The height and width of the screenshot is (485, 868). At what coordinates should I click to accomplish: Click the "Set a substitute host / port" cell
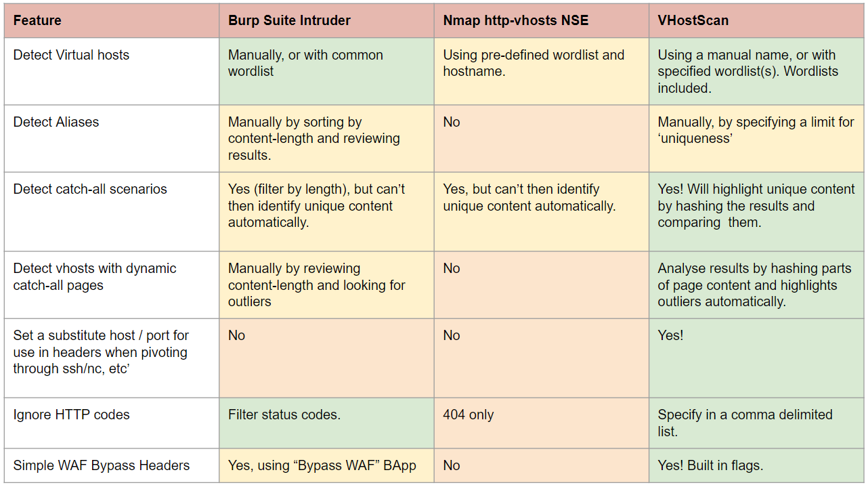point(101,352)
